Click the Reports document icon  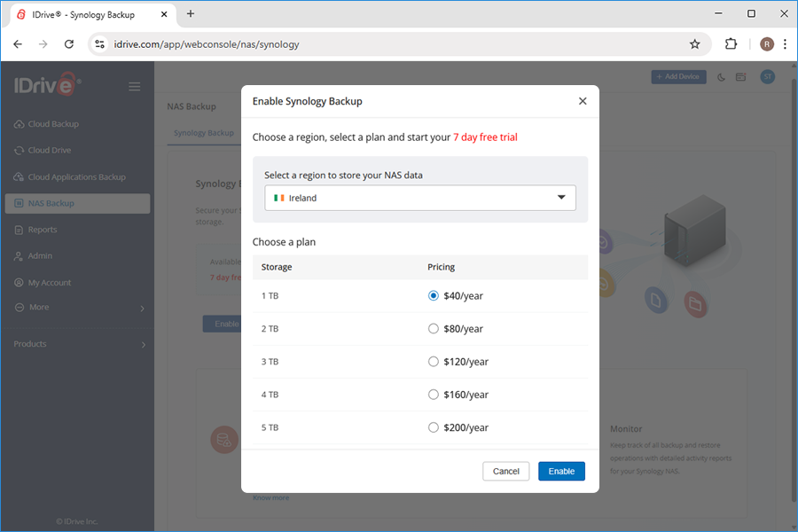coord(19,231)
